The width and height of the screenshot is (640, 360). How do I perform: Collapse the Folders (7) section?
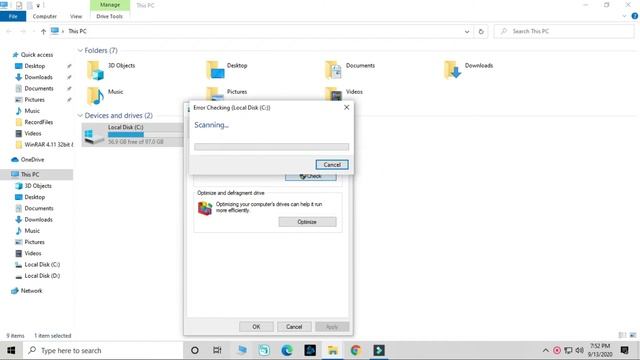tap(80, 50)
